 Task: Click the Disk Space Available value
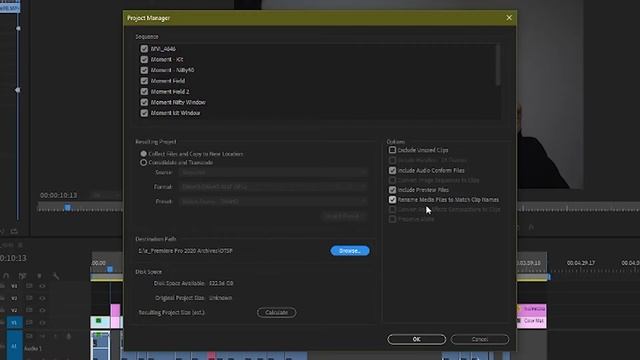[x=221, y=283]
